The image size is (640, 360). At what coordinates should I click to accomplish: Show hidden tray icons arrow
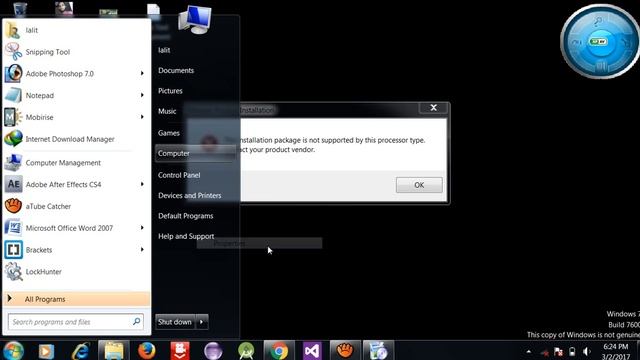[529, 351]
